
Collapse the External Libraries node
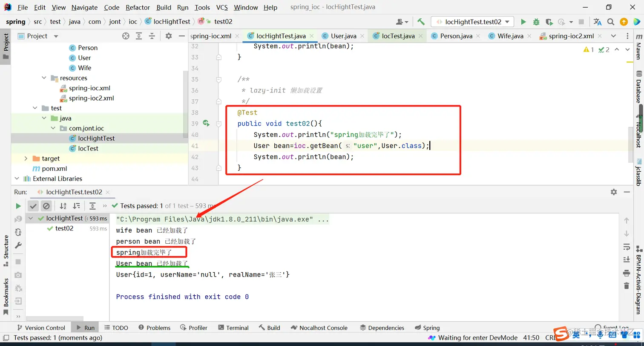[17, 179]
